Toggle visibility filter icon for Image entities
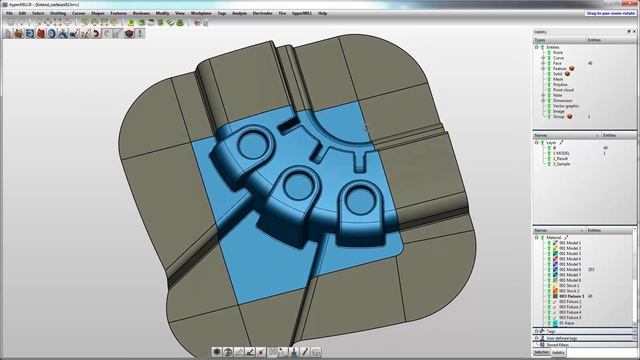The width and height of the screenshot is (640, 360). (549, 111)
